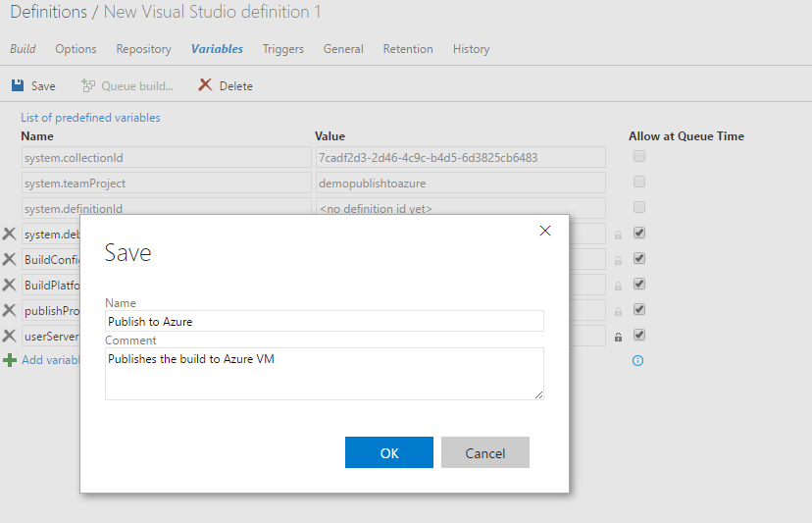Enable queue time for system.collectionId
Image resolution: width=812 pixels, height=523 pixels.
639,157
